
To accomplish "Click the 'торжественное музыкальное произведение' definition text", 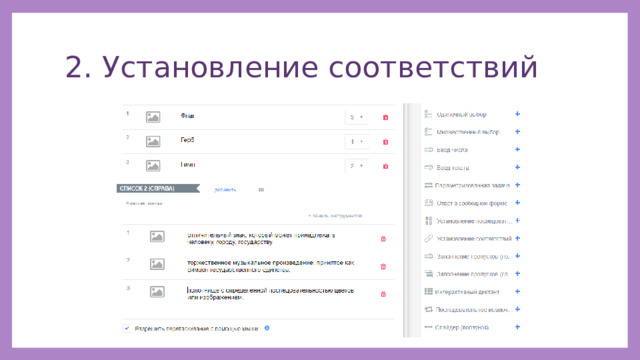I will 271,266.
